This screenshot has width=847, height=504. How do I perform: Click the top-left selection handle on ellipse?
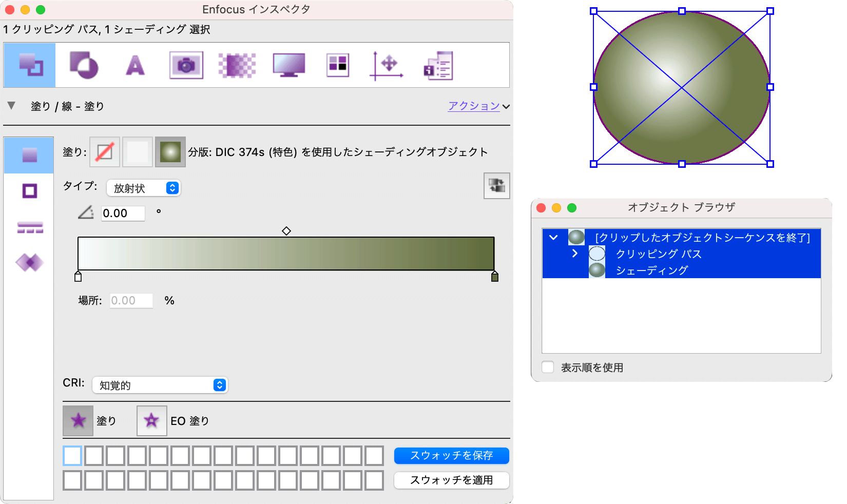point(593,11)
